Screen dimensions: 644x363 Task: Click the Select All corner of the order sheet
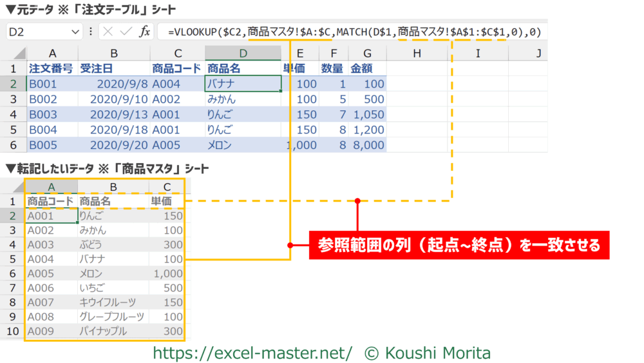tap(15, 53)
